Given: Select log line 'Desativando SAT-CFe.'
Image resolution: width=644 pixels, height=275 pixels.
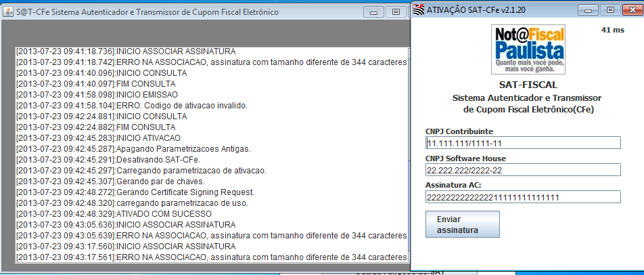Looking at the screenshot, I should 108,159.
